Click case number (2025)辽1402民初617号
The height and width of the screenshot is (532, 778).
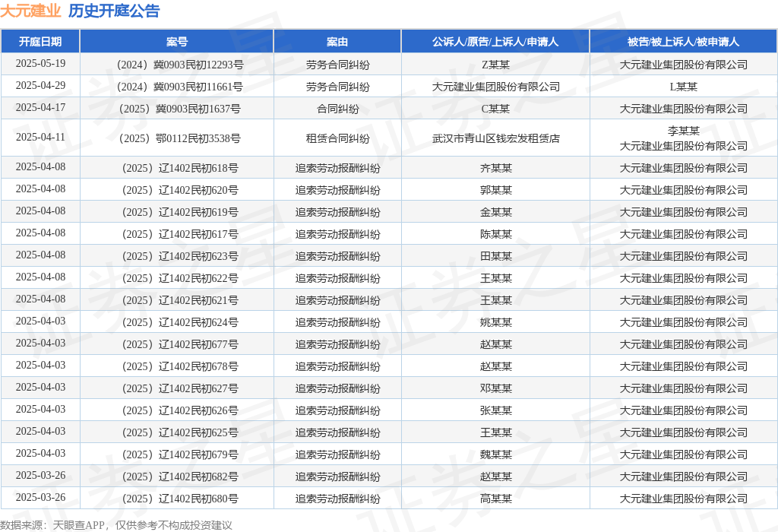[x=180, y=234]
